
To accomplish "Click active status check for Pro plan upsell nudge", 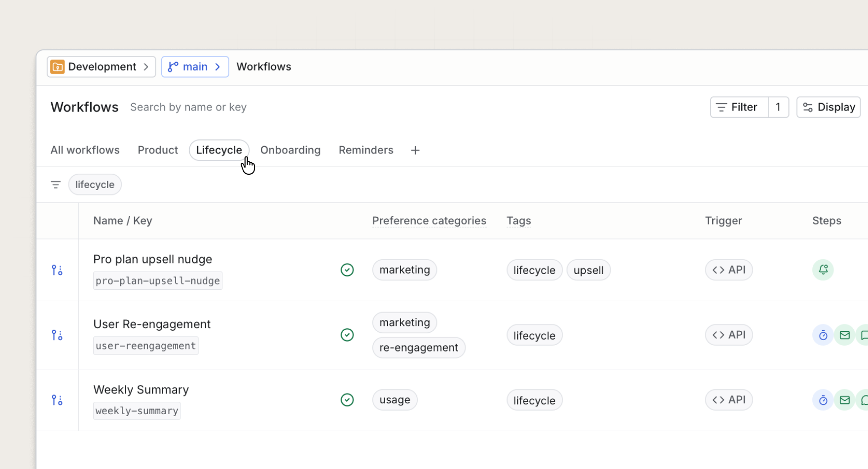I will (347, 270).
